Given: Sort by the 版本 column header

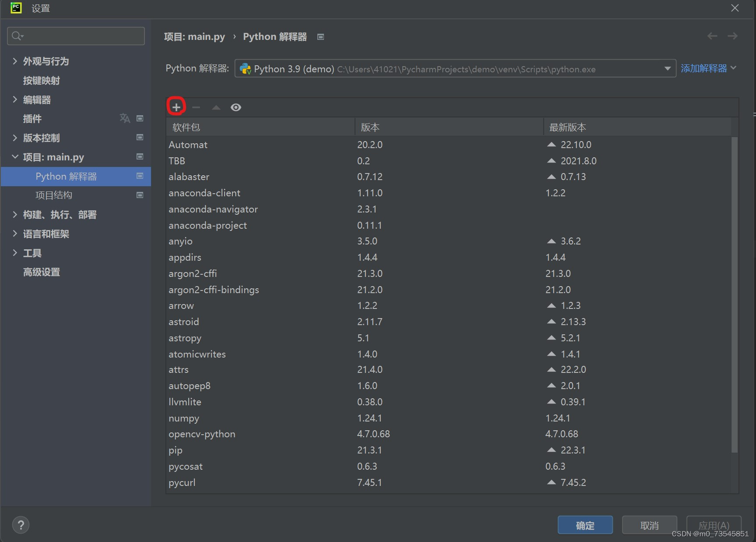Looking at the screenshot, I should click(449, 127).
